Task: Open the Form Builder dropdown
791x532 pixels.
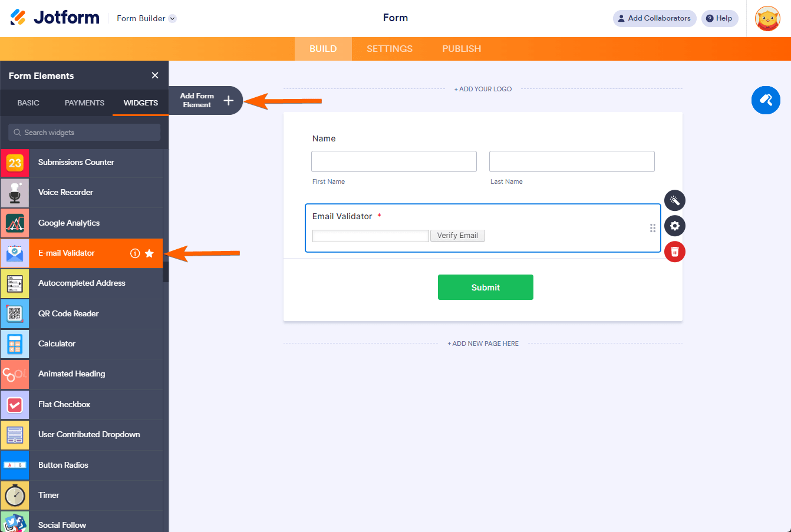Action: tap(146, 18)
